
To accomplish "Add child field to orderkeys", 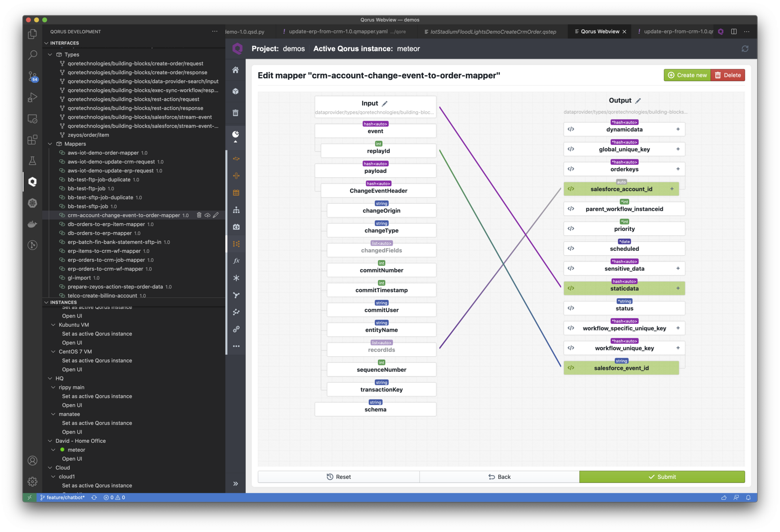I will point(678,169).
